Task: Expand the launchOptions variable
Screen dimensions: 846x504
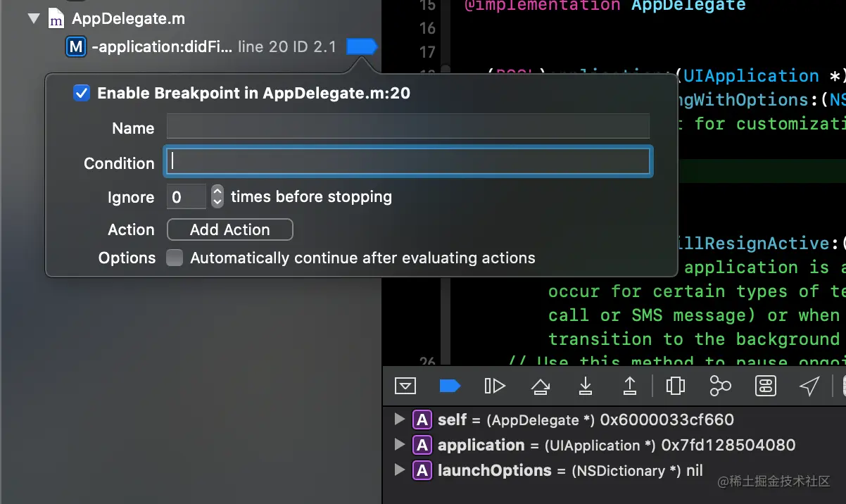Action: [x=400, y=470]
